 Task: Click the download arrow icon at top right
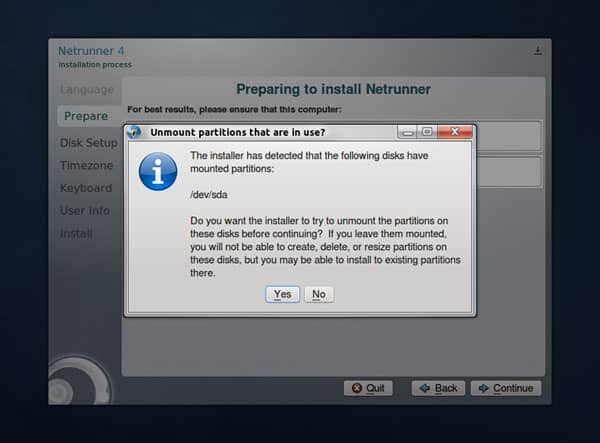pyautogui.click(x=538, y=50)
